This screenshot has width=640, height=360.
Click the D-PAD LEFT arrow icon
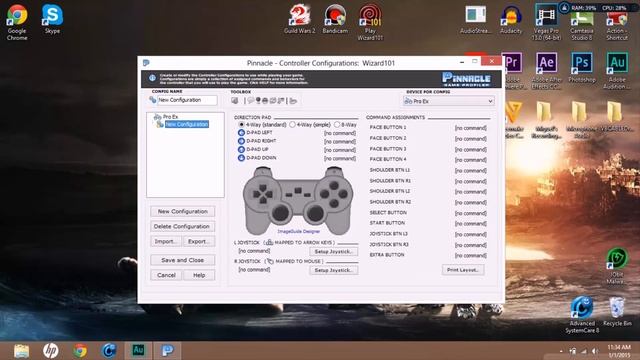(241, 133)
